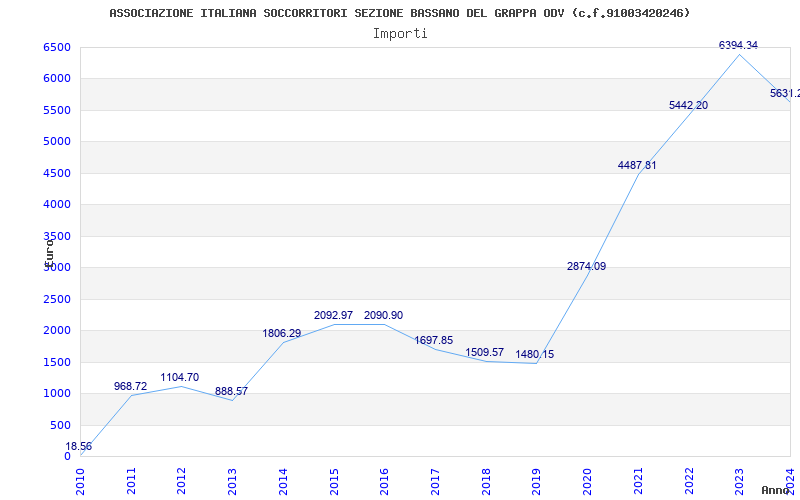Click the 'Anno' axis label
Image resolution: width=800 pixels, height=500 pixels.
[775, 490]
